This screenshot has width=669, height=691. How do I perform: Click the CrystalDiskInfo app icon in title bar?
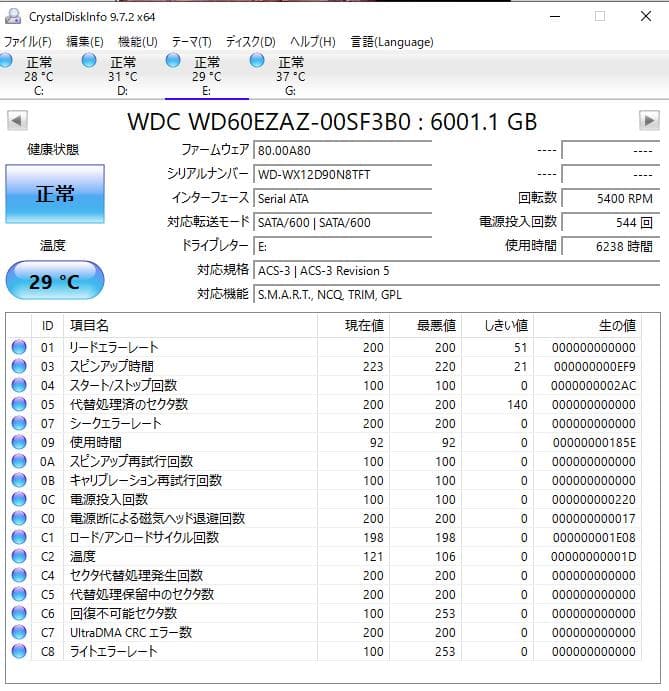(x=13, y=16)
